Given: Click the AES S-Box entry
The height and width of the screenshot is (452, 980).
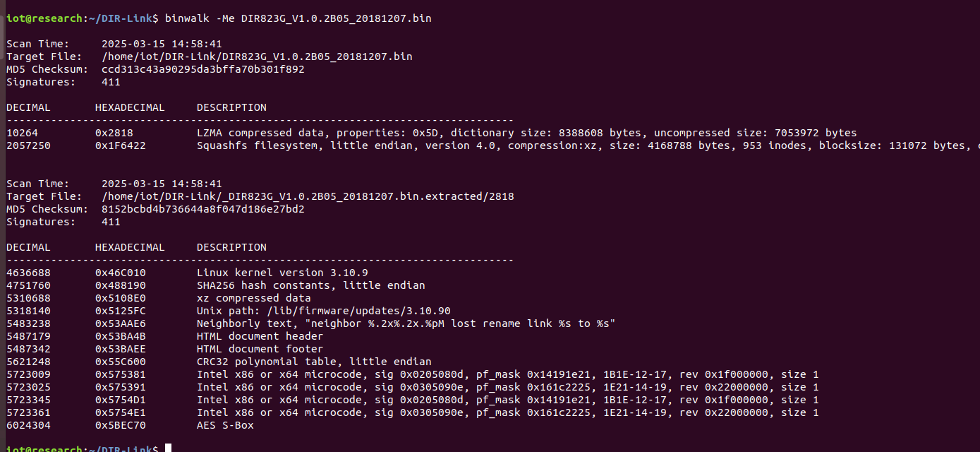Looking at the screenshot, I should pyautogui.click(x=225, y=425).
